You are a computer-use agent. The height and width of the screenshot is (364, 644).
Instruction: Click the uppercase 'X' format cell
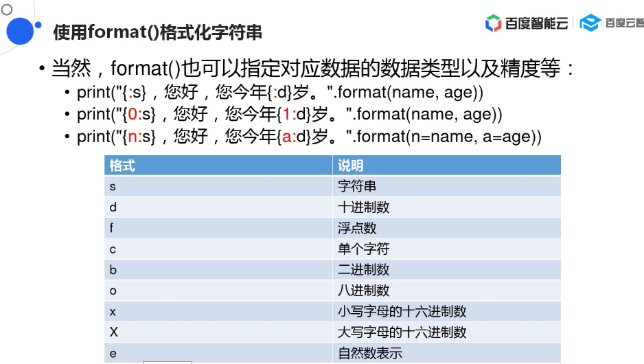218,332
